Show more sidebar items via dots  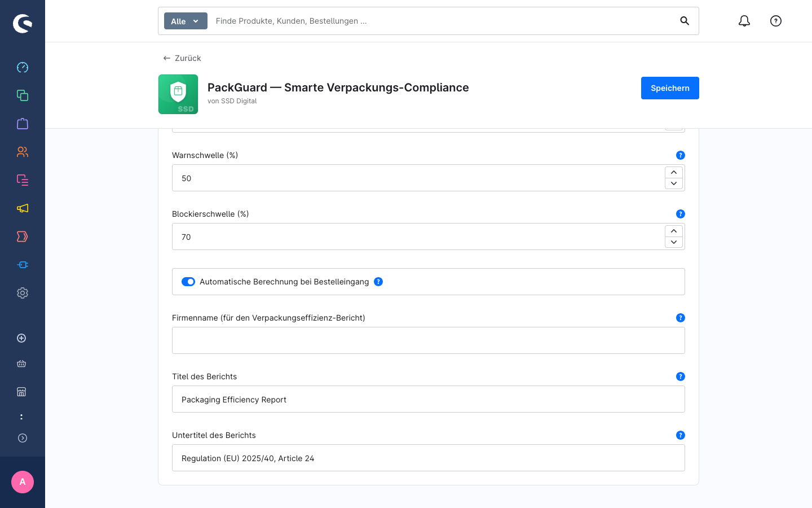click(21, 417)
